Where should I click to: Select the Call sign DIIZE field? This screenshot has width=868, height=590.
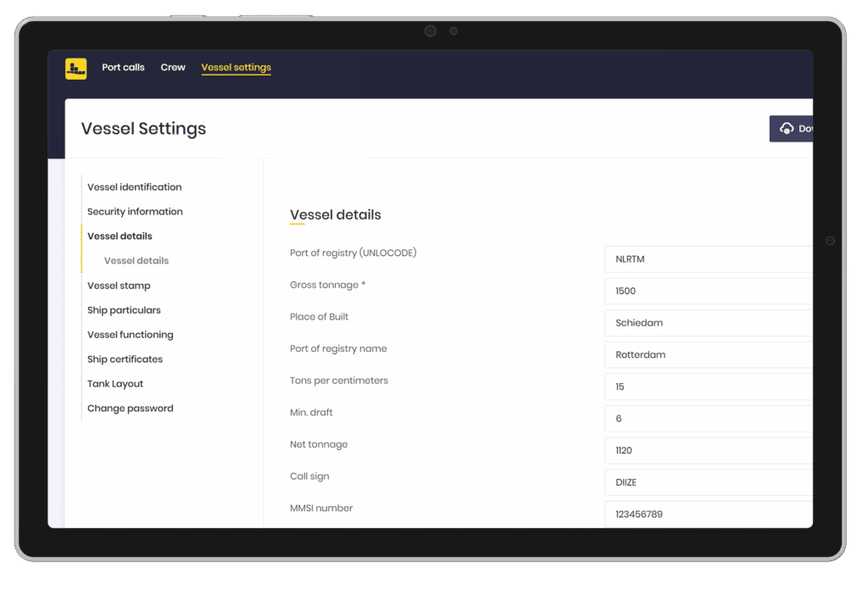click(x=708, y=482)
